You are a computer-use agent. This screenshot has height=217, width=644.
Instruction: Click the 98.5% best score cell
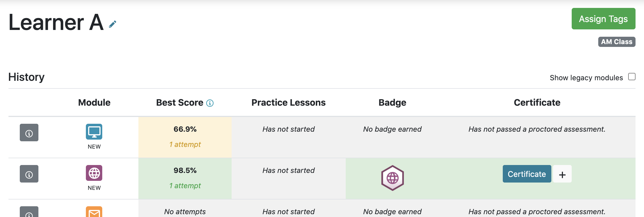(185, 179)
